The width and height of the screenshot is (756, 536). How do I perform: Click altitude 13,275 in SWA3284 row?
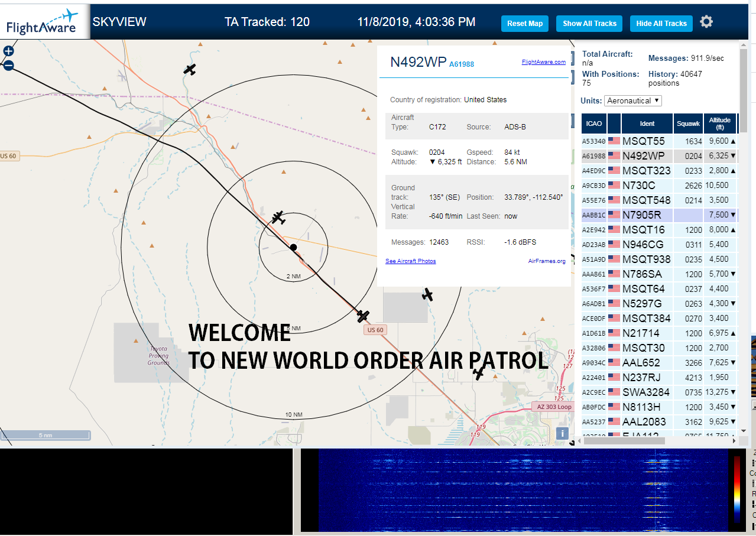click(x=718, y=392)
